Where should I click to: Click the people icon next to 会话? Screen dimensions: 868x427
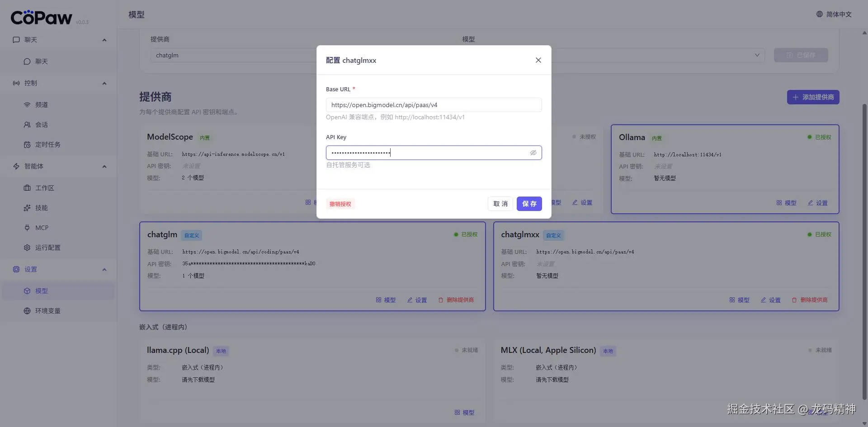pyautogui.click(x=27, y=125)
